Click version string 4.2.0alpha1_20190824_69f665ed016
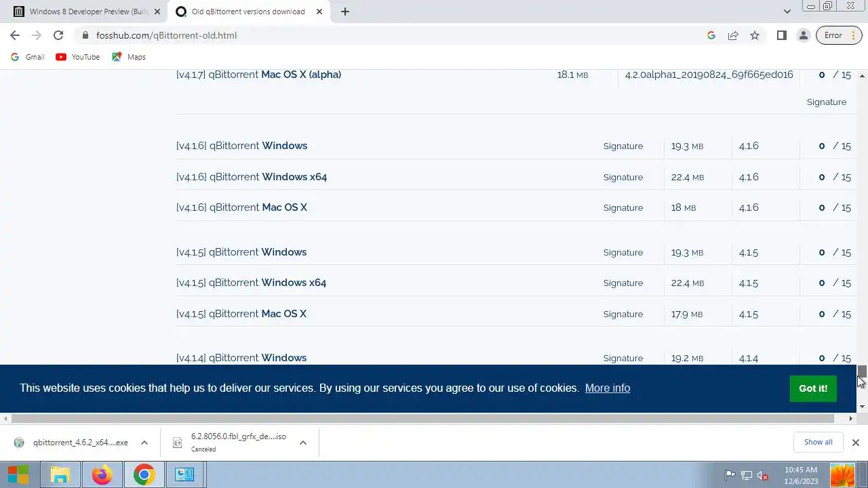This screenshot has width=868, height=488. 709,75
